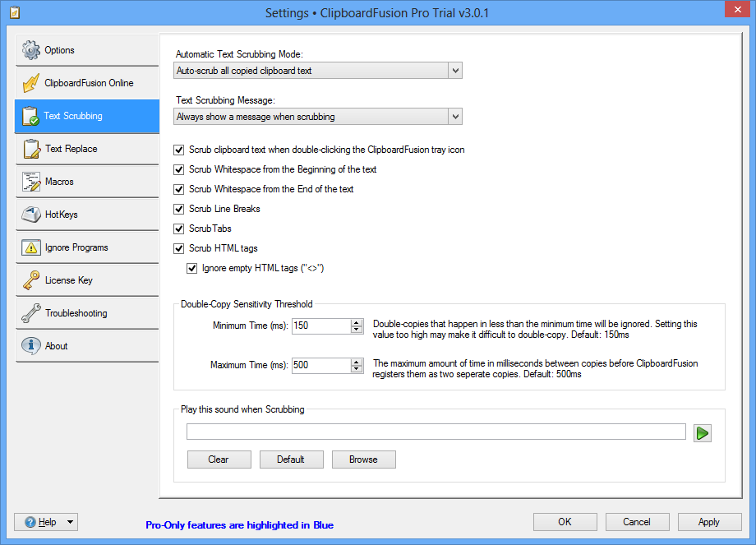This screenshot has width=756, height=545.
Task: Click the 'Play this sound when Scrubbing' label
Action: click(242, 409)
